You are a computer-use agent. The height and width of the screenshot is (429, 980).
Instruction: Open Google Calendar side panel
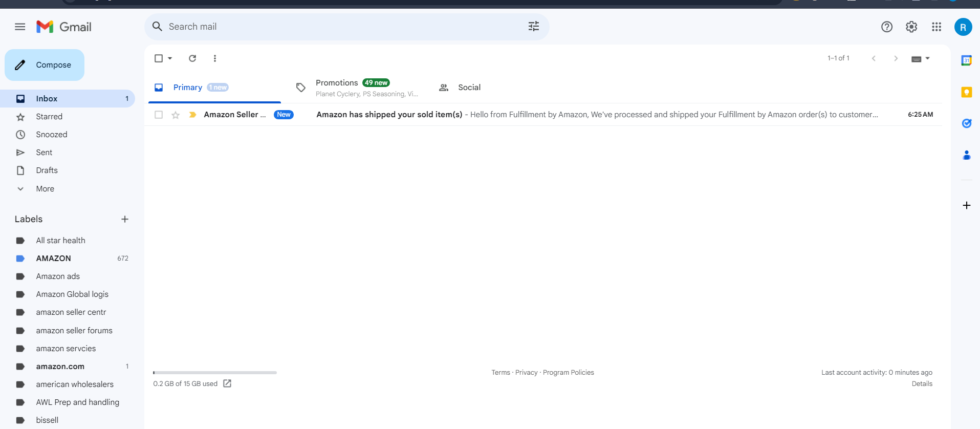point(967,60)
